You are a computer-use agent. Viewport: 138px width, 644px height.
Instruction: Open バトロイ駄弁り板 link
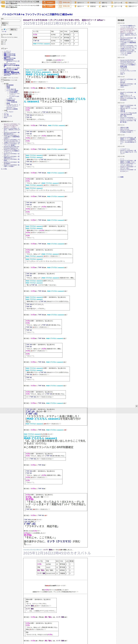coord(11,89)
